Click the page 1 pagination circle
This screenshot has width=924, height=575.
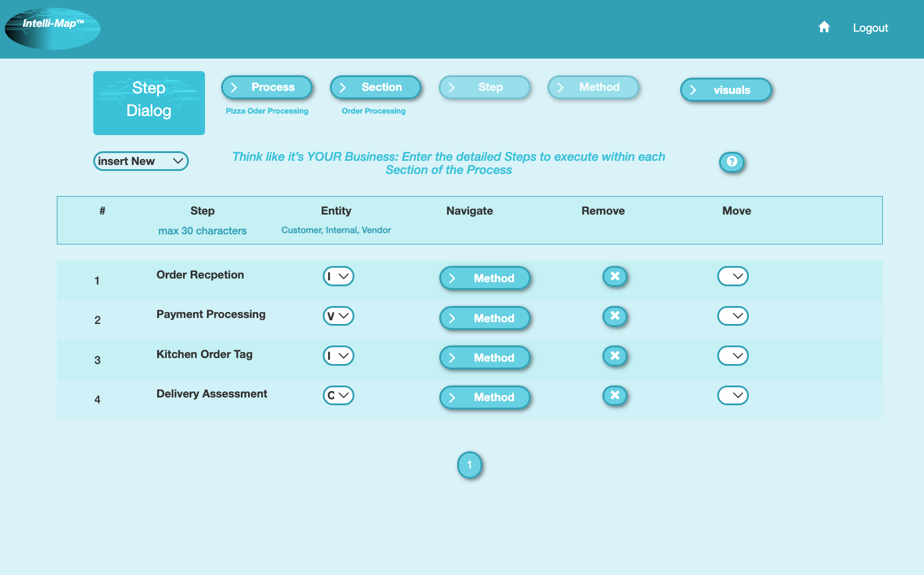click(470, 465)
